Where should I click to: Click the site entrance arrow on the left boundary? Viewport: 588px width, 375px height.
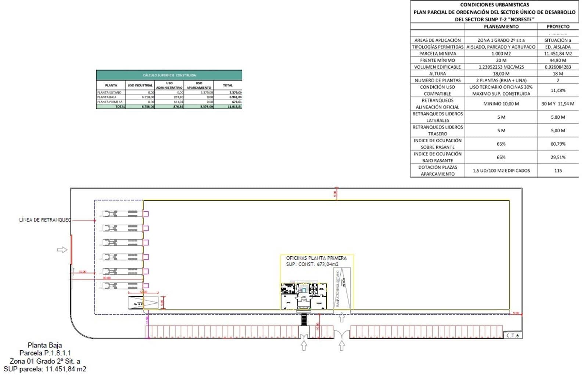62,250
